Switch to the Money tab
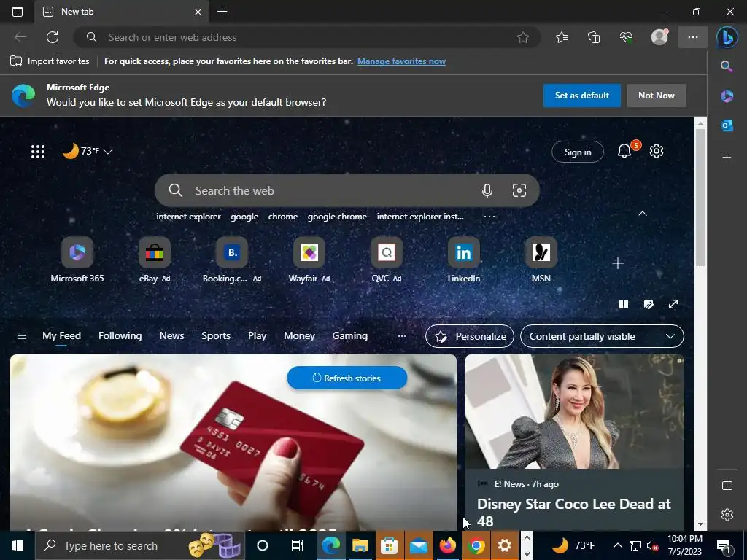The height and width of the screenshot is (560, 747). [299, 335]
